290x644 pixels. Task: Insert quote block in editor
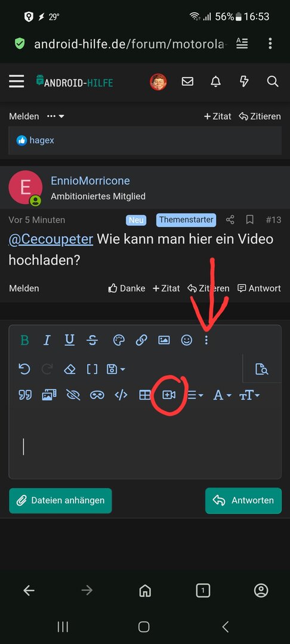pos(25,395)
